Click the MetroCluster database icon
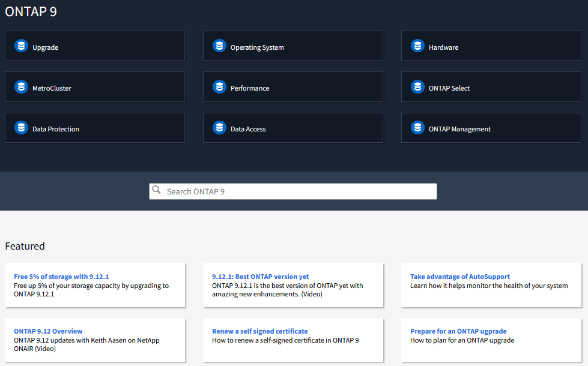Screen dimensions: 588x366 click(22, 87)
